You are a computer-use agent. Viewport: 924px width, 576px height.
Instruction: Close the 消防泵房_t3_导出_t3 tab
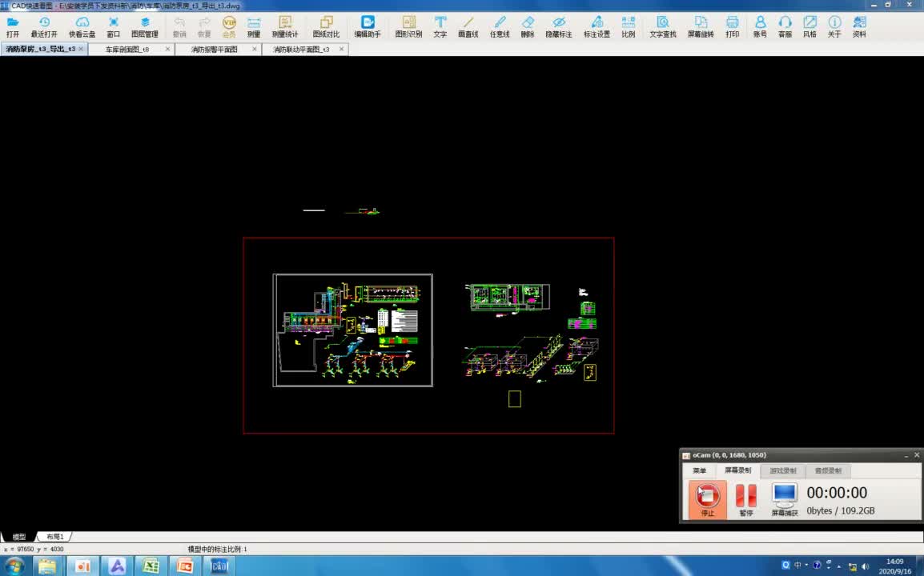click(82, 49)
